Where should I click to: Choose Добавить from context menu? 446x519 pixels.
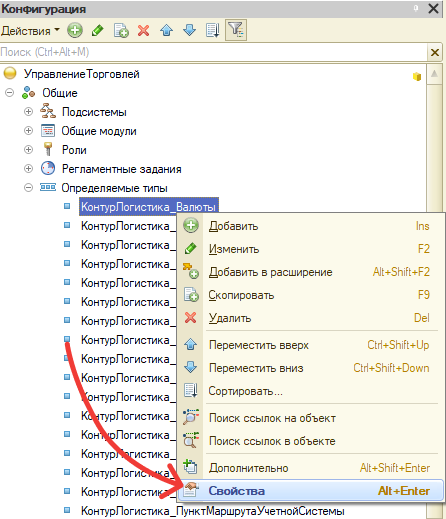pos(311,226)
